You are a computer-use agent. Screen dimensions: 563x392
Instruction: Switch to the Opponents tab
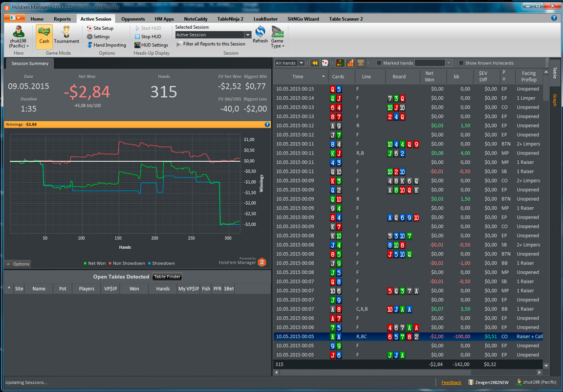pos(133,19)
